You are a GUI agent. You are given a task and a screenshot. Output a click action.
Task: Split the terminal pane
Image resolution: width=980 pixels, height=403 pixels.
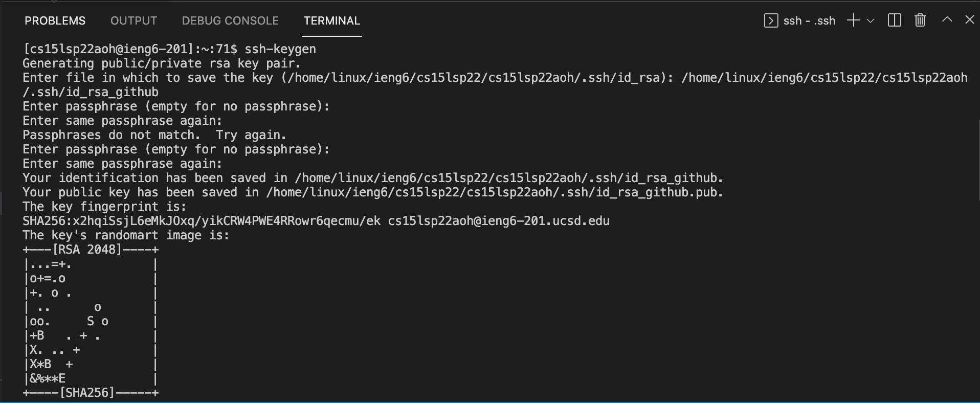[895, 20]
